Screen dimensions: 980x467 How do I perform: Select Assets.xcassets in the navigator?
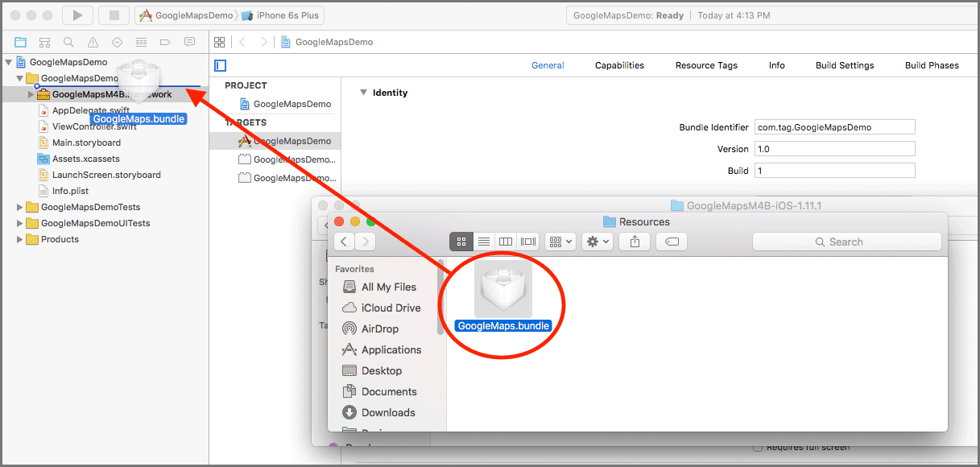(86, 159)
